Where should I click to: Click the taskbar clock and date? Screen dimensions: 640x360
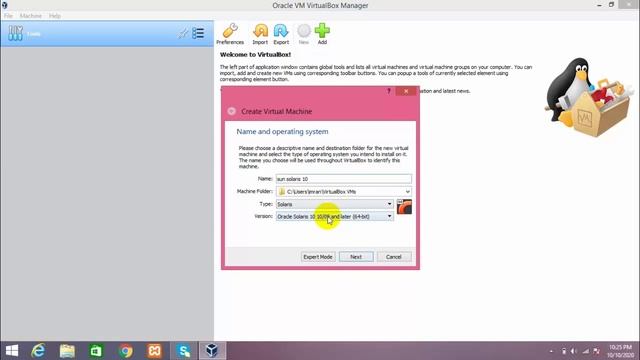[620, 351]
